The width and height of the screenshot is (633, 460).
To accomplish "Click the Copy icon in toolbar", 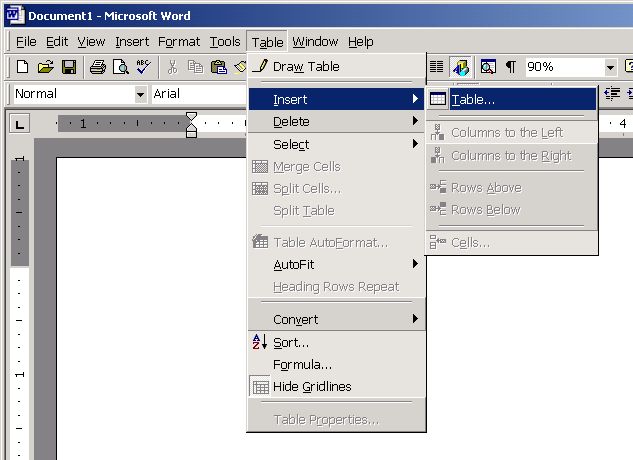I will tap(195, 67).
